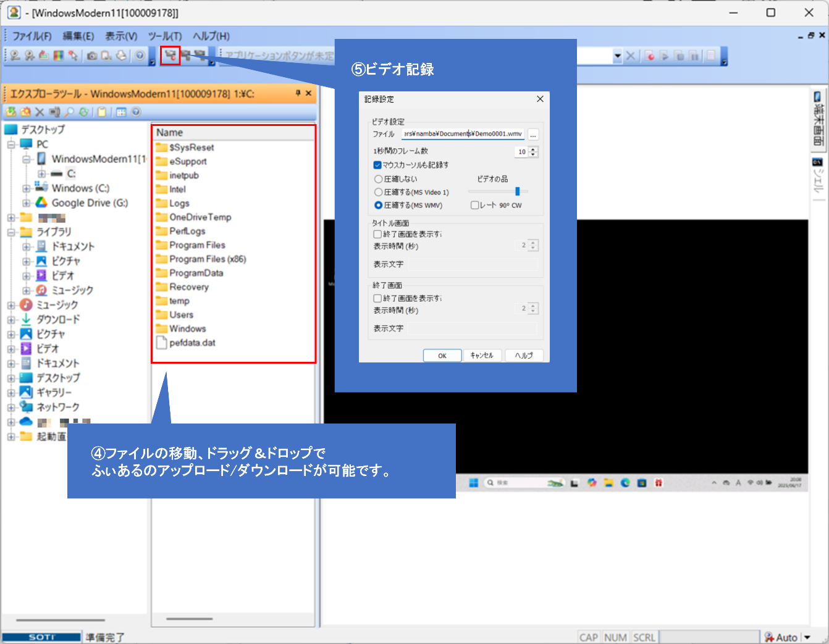
Task: Enable the rotate 90° CW checkbox
Action: (x=474, y=205)
